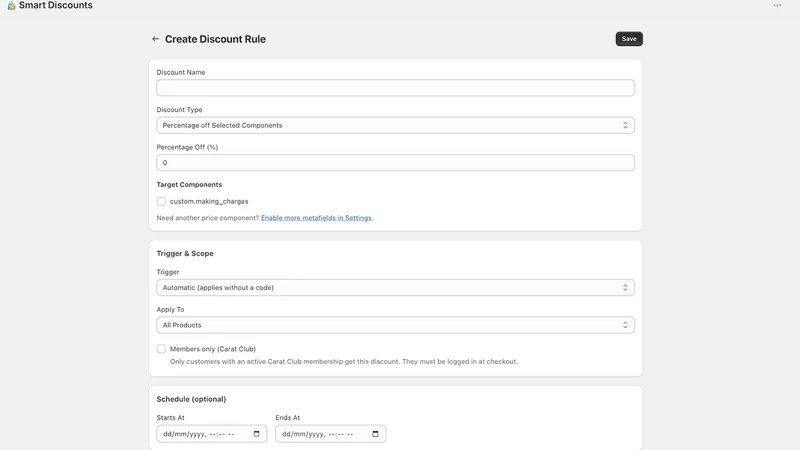Click the Schedule (optional) heading
800x450 pixels.
coord(191,399)
